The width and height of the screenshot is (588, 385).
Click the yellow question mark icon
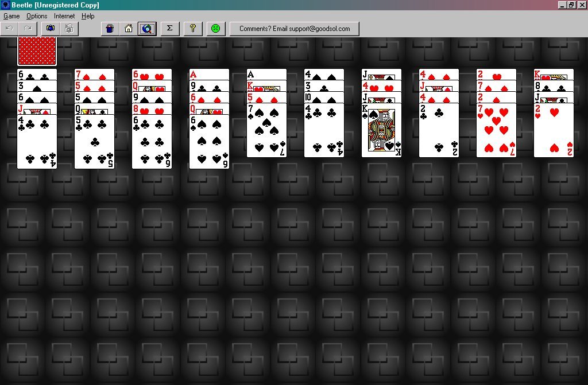[193, 28]
